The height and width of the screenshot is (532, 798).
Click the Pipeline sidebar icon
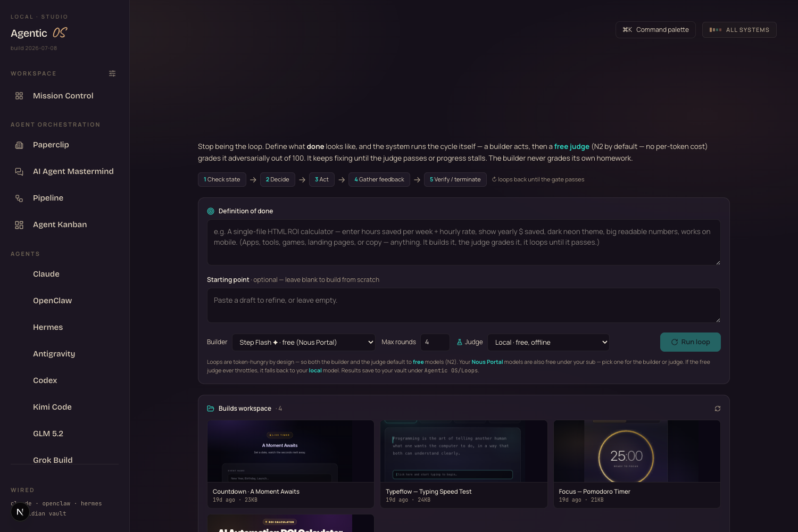tap(19, 198)
